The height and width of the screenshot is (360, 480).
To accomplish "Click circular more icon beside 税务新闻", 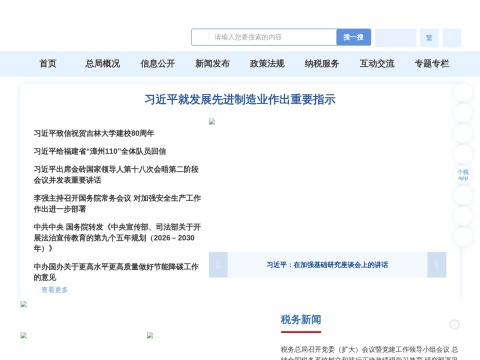I will (454, 324).
